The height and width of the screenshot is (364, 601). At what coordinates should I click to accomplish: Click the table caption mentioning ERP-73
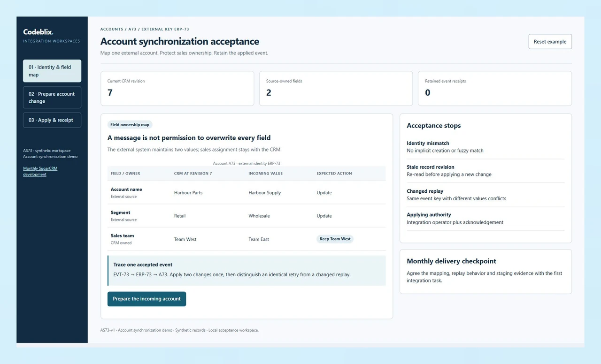click(247, 163)
